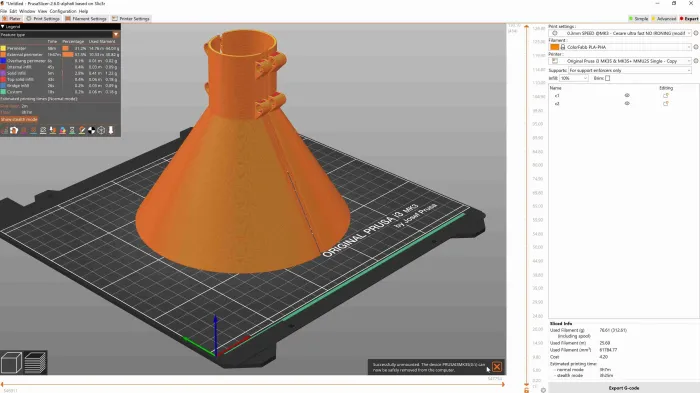Click the downward arrow tool marker icon

[111, 130]
